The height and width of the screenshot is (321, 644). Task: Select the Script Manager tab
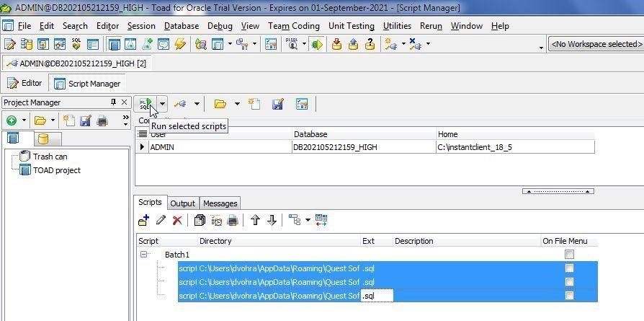[87, 83]
